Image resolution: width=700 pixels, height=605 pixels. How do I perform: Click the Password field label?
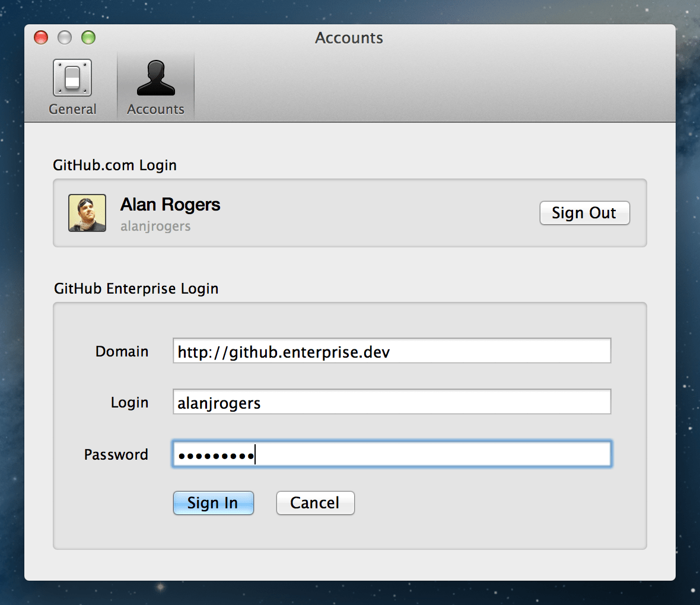coord(116,455)
